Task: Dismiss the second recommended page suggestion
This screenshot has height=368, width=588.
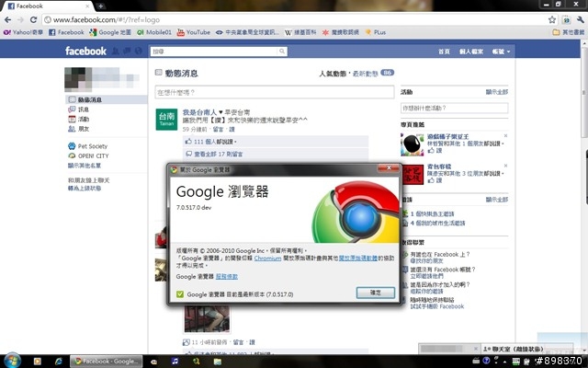Action: 505,166
